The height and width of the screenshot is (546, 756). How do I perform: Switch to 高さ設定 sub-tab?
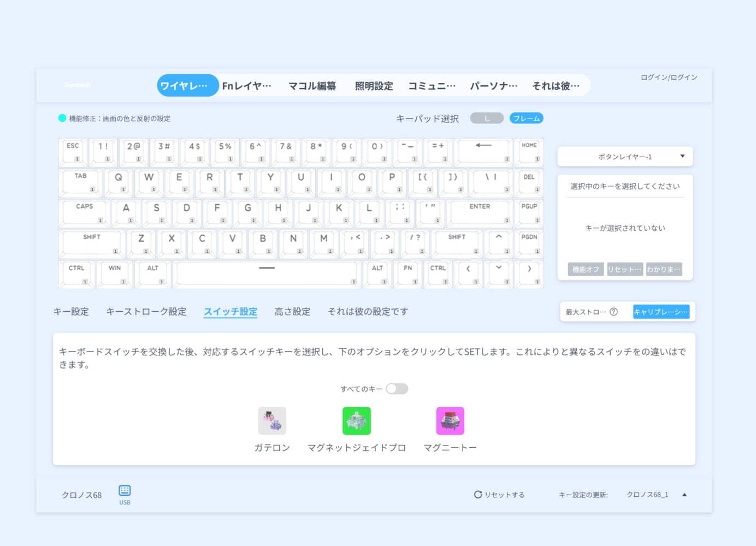coord(292,311)
